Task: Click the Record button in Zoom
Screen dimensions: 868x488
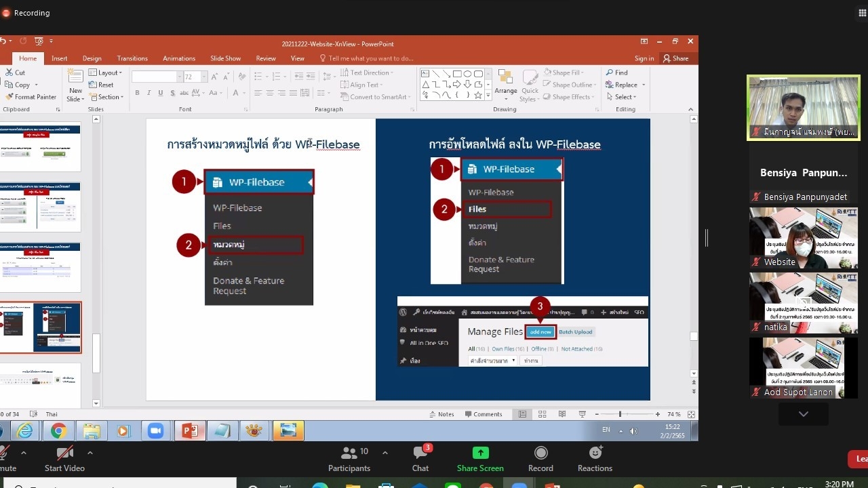Action: point(540,459)
